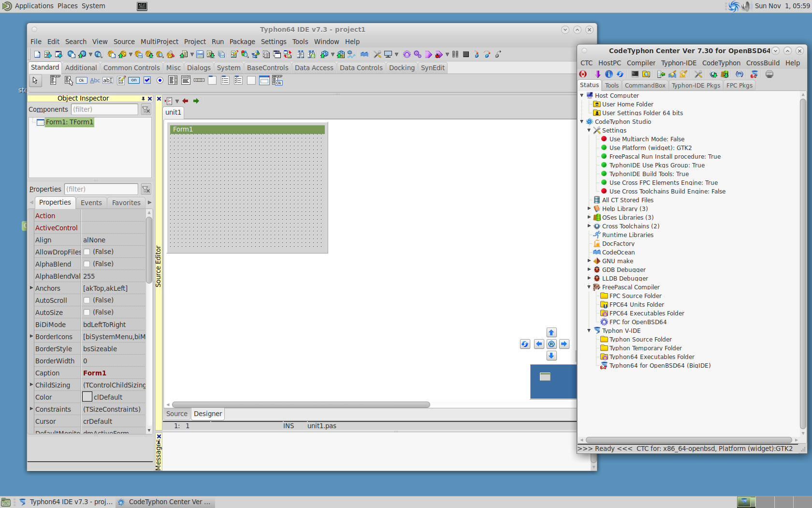Click the Object Inspector properties vertical scrollbar

149,250
